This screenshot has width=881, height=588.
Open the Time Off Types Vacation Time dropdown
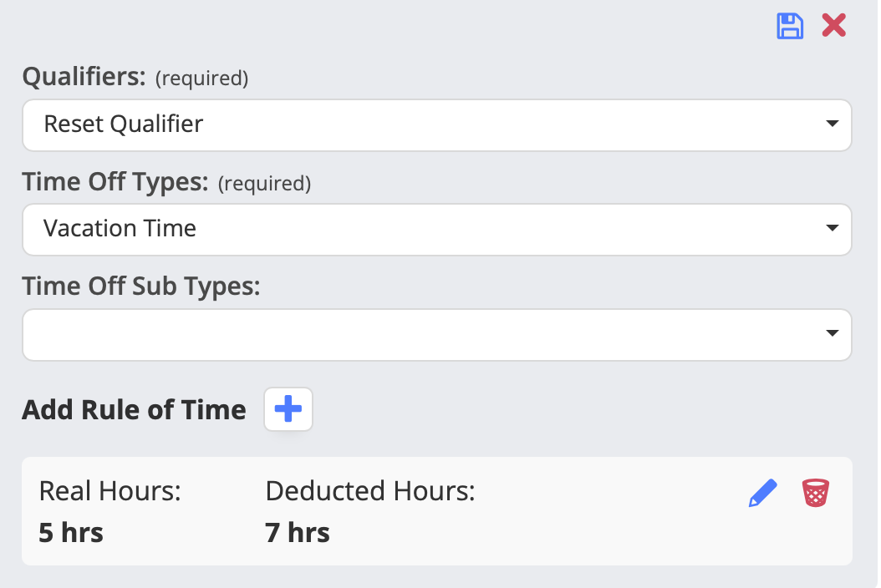click(437, 229)
